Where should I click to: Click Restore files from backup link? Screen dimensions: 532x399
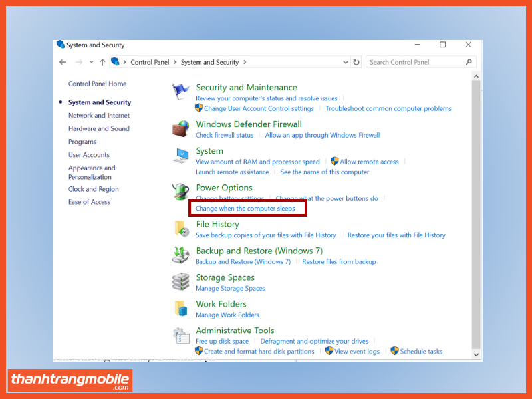tap(339, 261)
